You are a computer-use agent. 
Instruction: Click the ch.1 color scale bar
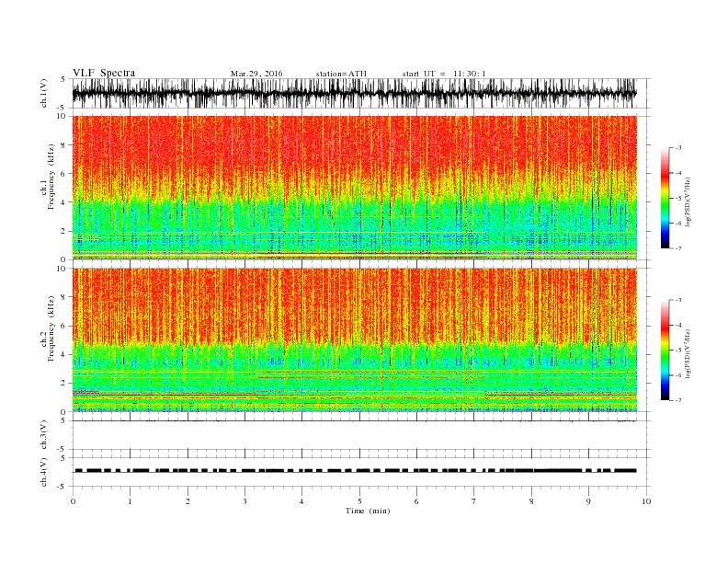pyautogui.click(x=665, y=199)
